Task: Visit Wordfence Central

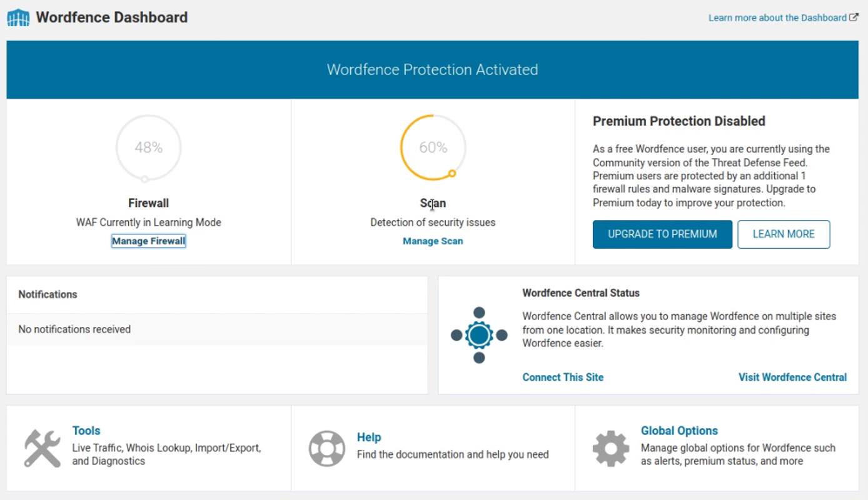Action: tap(792, 377)
